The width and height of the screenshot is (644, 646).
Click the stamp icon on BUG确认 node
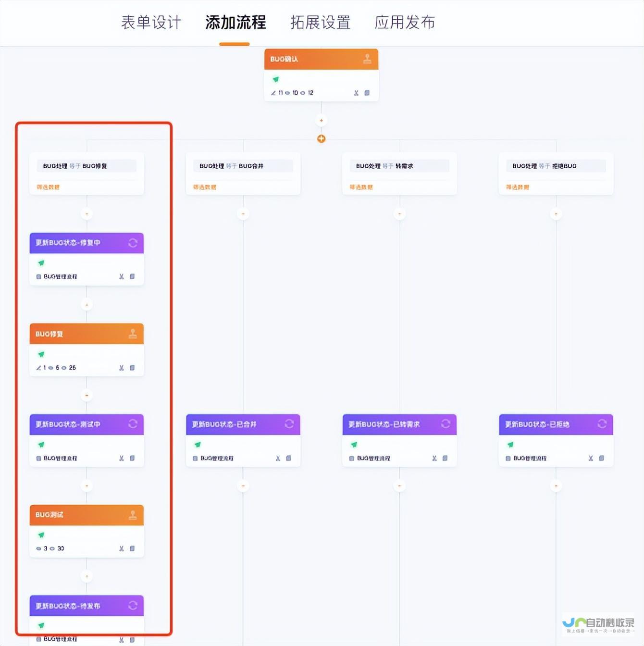coord(367,59)
